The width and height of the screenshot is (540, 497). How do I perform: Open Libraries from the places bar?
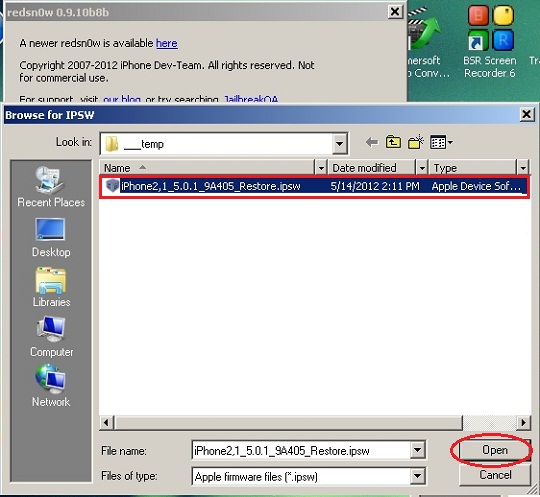click(x=51, y=287)
